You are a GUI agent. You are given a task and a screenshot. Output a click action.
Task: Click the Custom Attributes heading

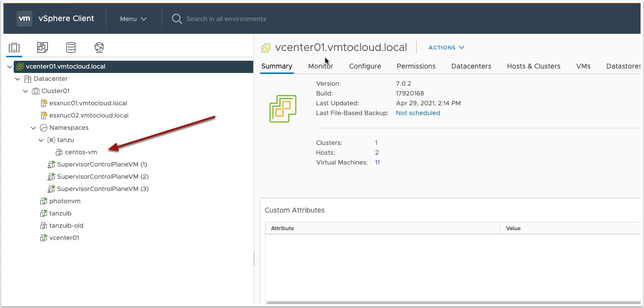click(x=295, y=210)
